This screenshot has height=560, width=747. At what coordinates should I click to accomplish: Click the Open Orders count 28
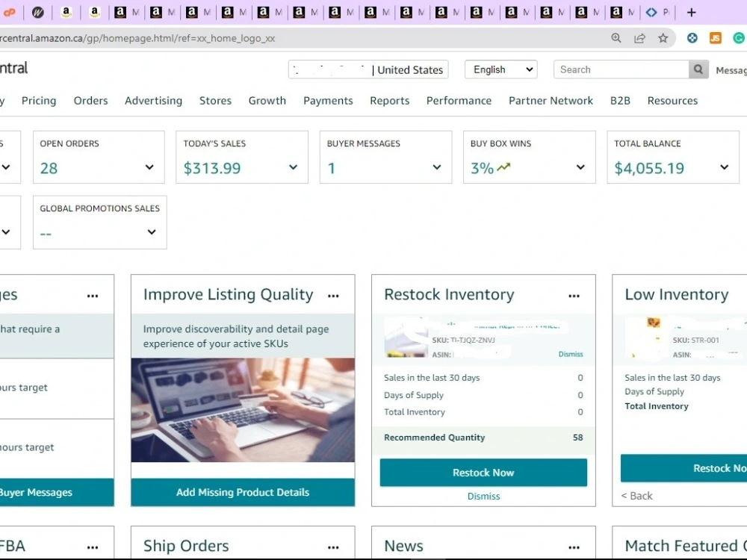click(49, 168)
